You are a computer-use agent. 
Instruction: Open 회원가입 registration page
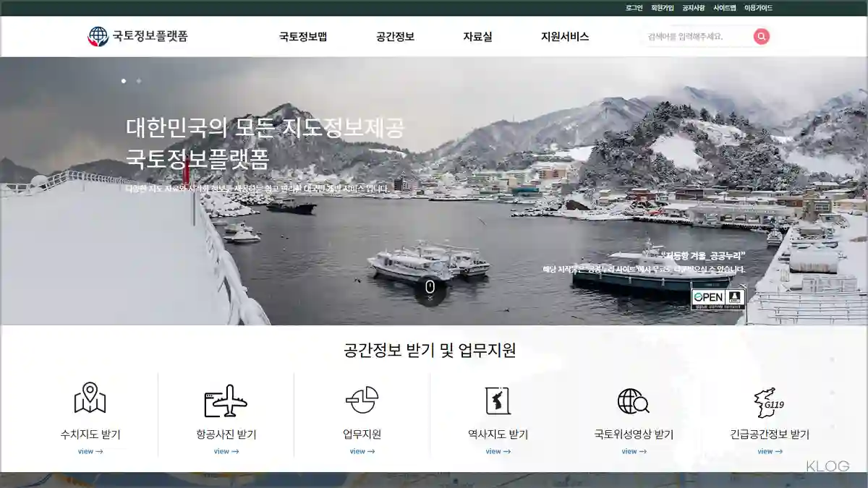(x=661, y=9)
